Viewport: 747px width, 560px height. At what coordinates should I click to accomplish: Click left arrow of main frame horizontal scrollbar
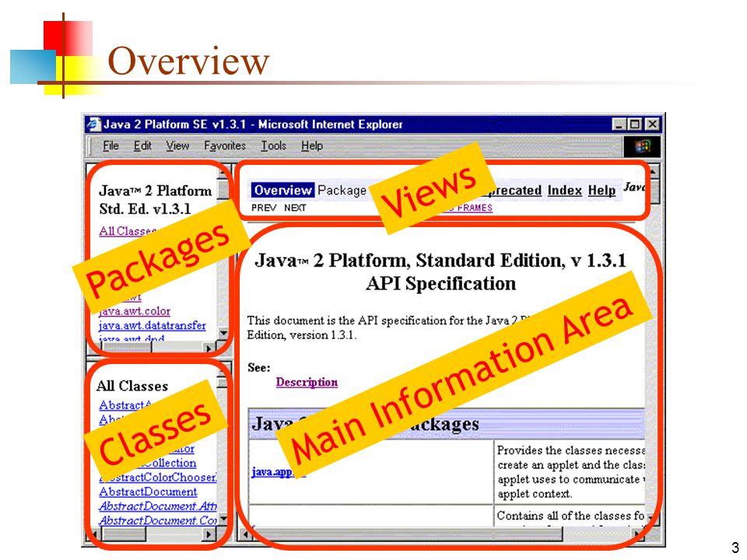click(246, 535)
